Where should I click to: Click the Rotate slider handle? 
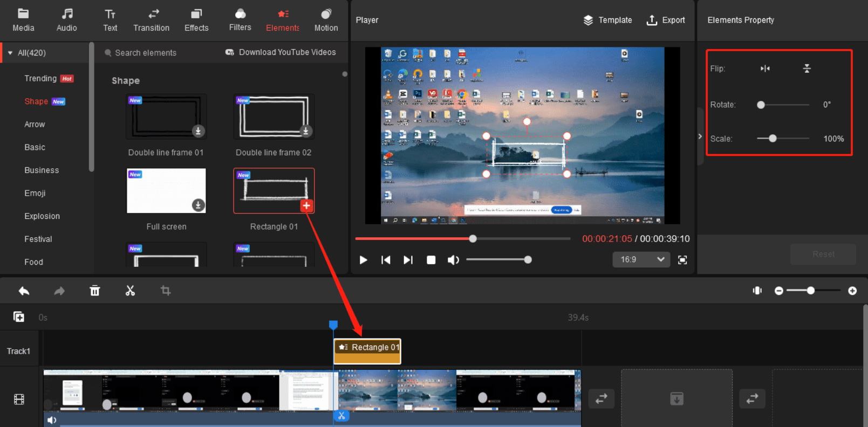click(761, 105)
